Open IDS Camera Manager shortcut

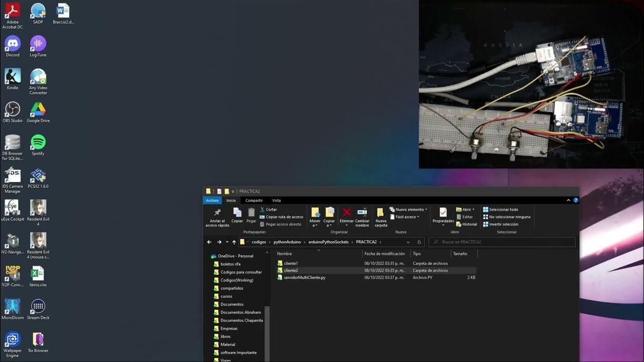(13, 180)
